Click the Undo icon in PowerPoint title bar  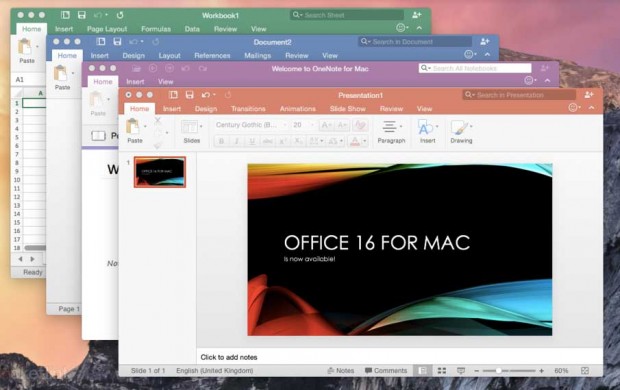pos(206,95)
